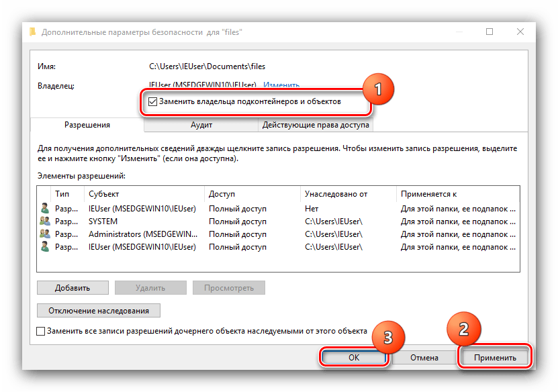Enable 'Заменить все записи разрешений дочернего объекта' checkbox

[41, 332]
